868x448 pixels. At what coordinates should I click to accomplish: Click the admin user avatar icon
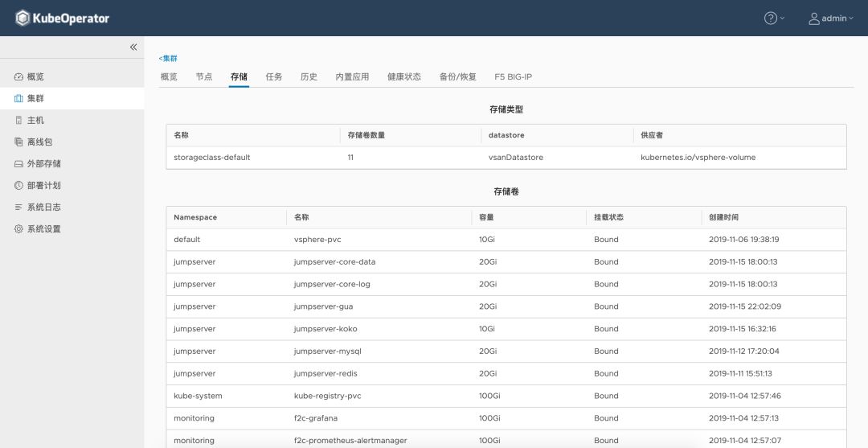click(813, 18)
